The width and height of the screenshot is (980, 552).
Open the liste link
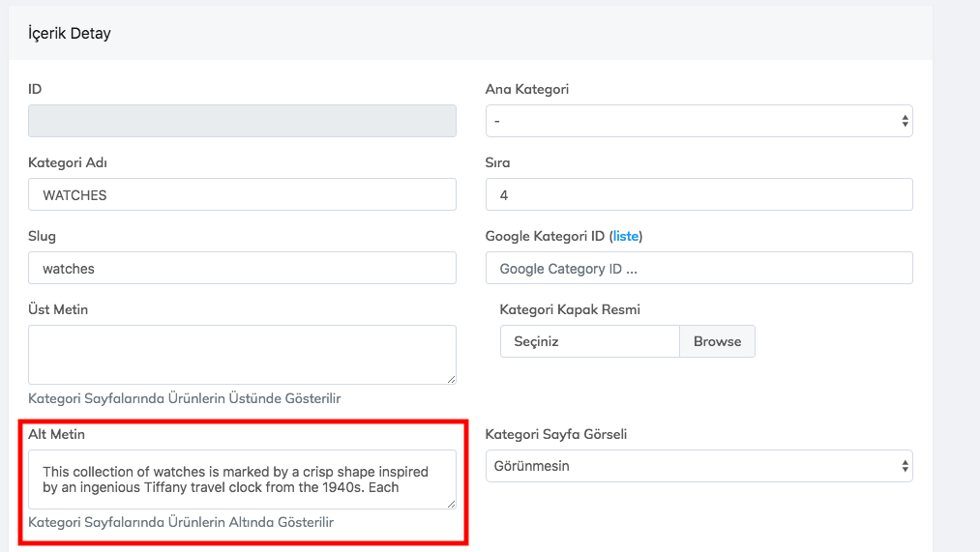[626, 236]
